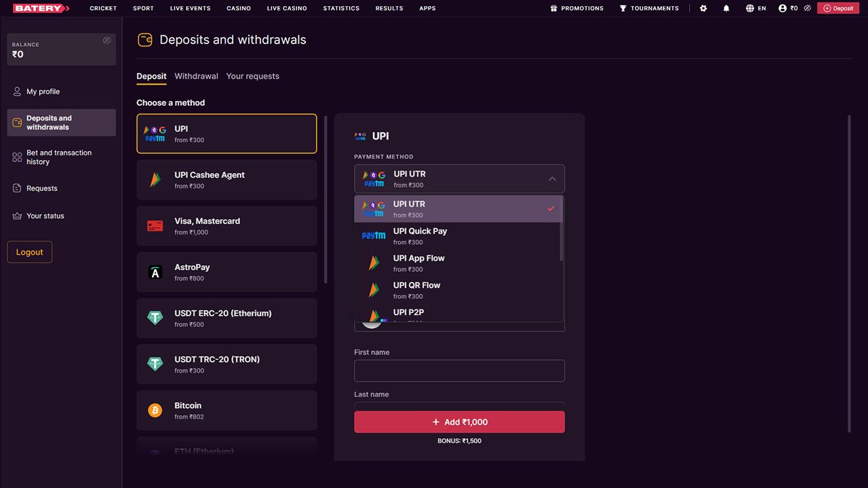
Task: Select the Bitcoin method card
Action: pyautogui.click(x=226, y=410)
